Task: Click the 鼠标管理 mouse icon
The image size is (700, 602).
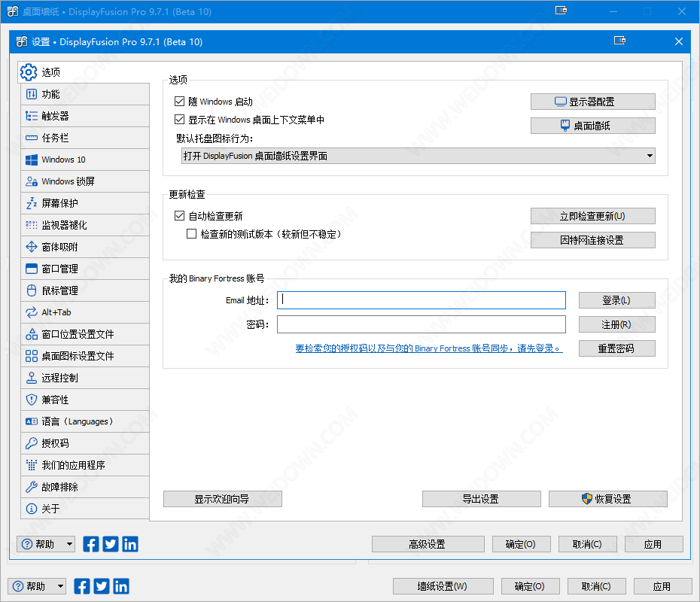Action: tap(32, 290)
